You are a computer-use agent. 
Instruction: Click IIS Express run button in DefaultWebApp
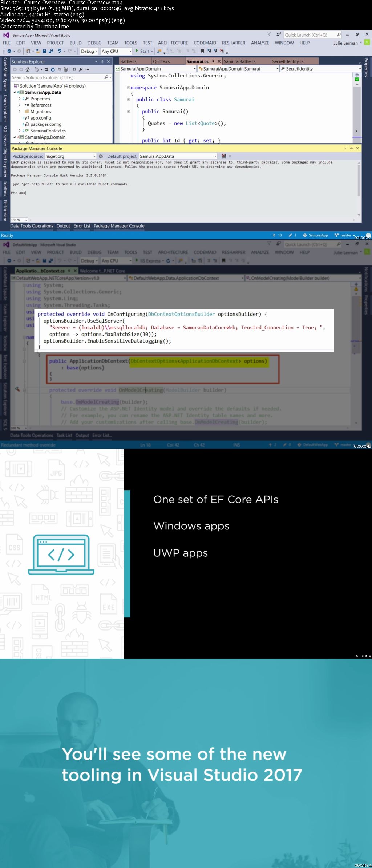(x=150, y=261)
